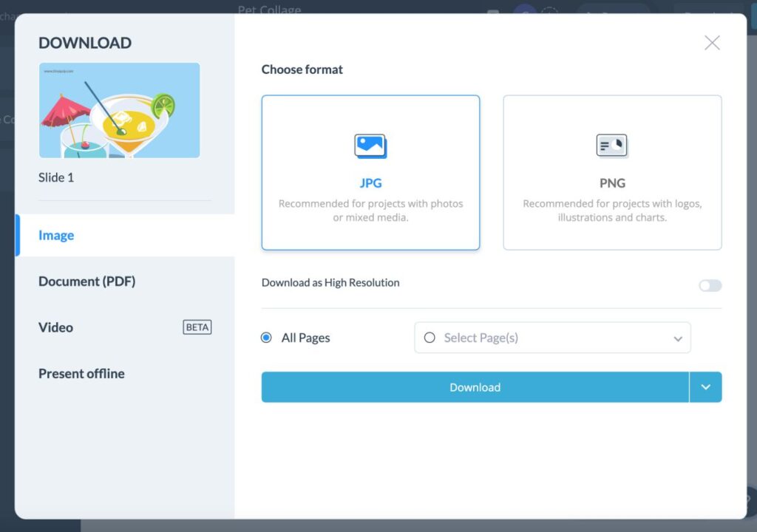757x532 pixels.
Task: Enable Download as High Resolution toggle
Action: pyautogui.click(x=710, y=285)
